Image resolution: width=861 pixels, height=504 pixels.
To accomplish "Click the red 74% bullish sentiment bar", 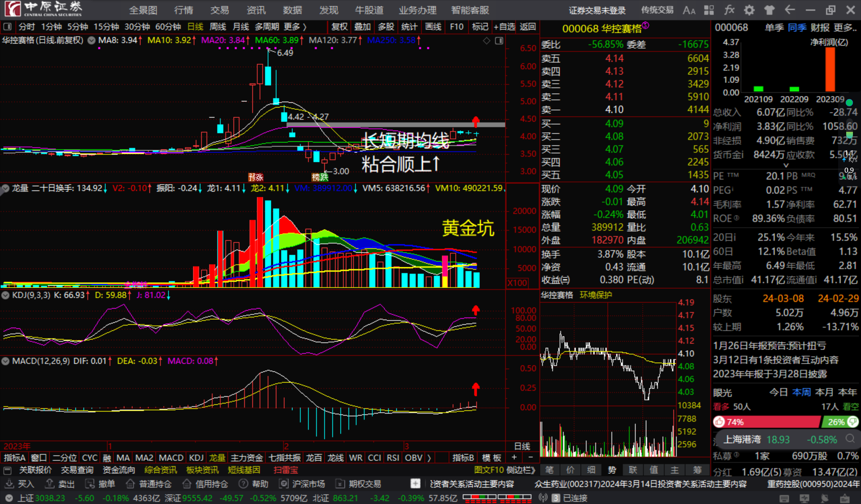I will pos(766,422).
